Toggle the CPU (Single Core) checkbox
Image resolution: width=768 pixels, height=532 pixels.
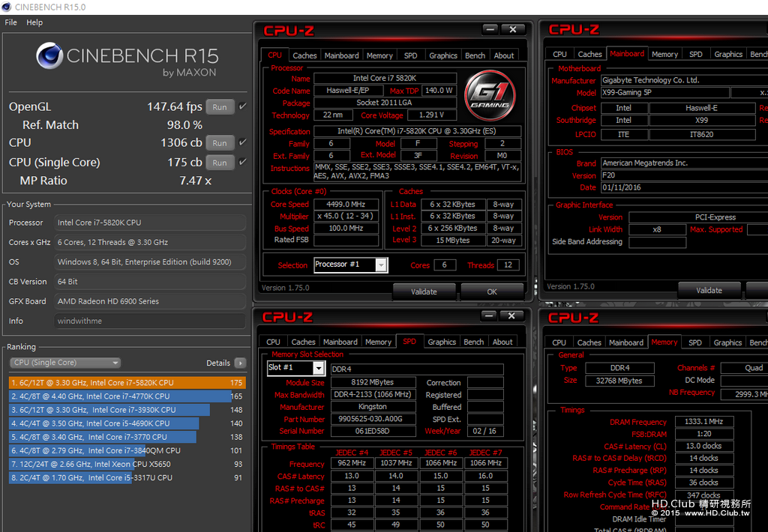click(242, 162)
